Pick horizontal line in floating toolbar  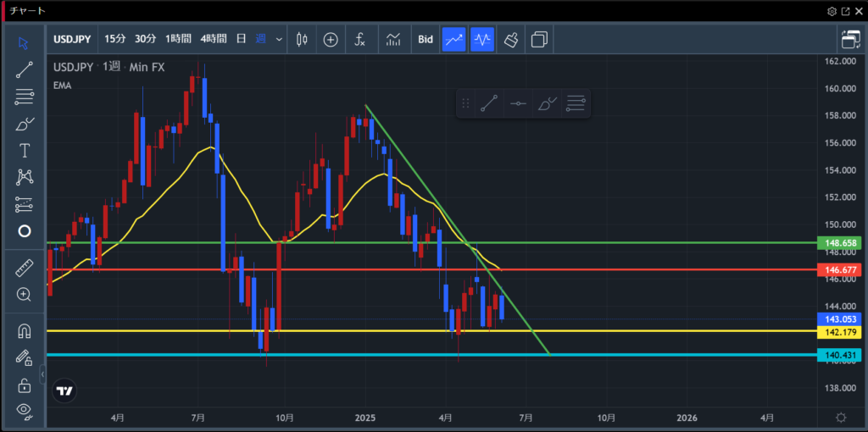tap(518, 103)
